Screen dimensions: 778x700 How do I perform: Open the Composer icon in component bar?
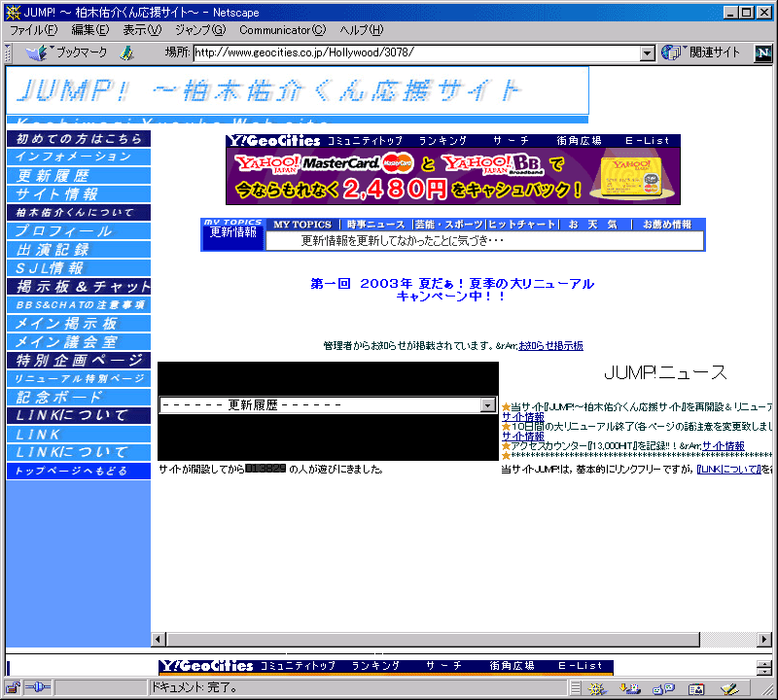pos(730,688)
